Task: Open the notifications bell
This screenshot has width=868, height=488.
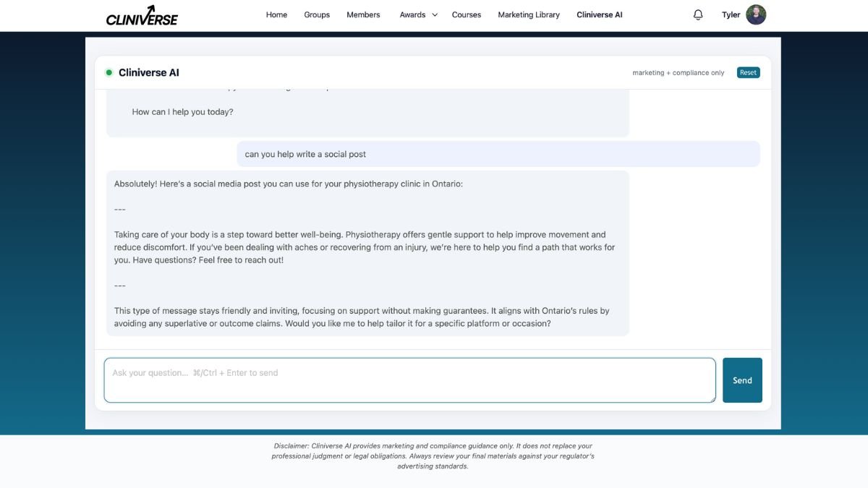Action: click(698, 14)
